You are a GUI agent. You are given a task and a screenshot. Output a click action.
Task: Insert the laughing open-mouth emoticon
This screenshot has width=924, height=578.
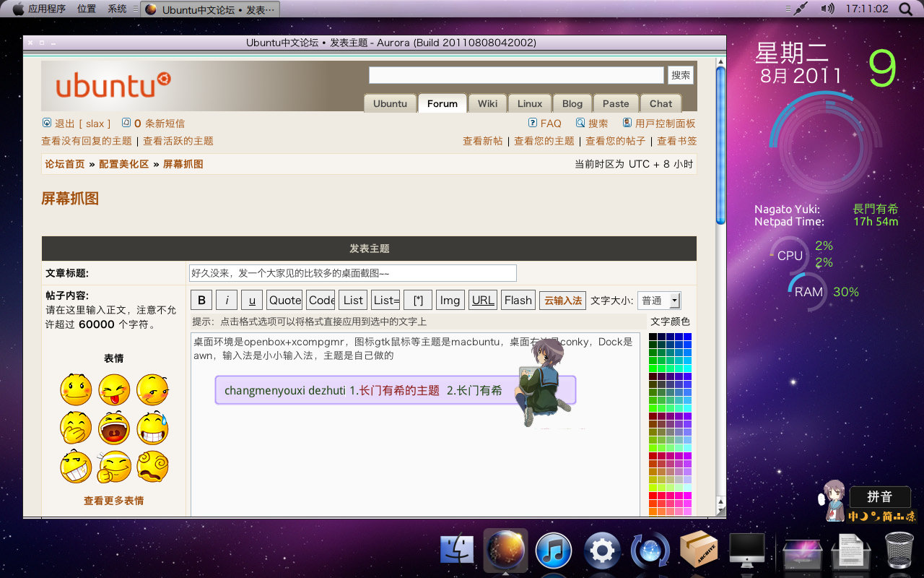(114, 427)
